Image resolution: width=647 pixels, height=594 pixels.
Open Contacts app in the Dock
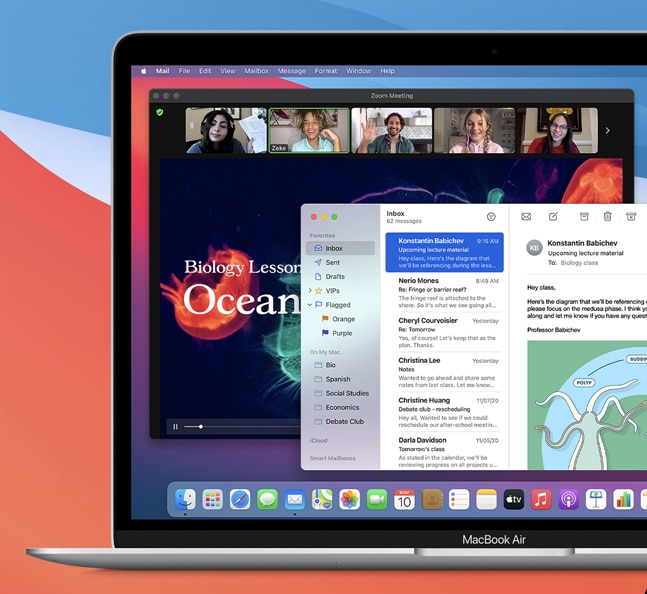click(x=432, y=500)
